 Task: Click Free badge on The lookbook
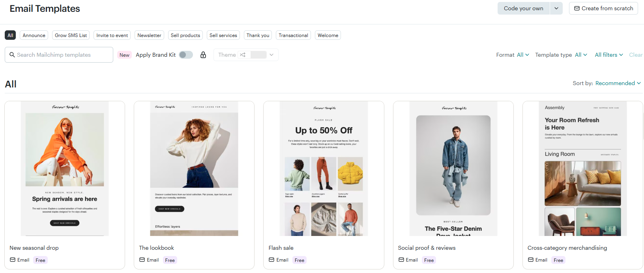point(170,260)
